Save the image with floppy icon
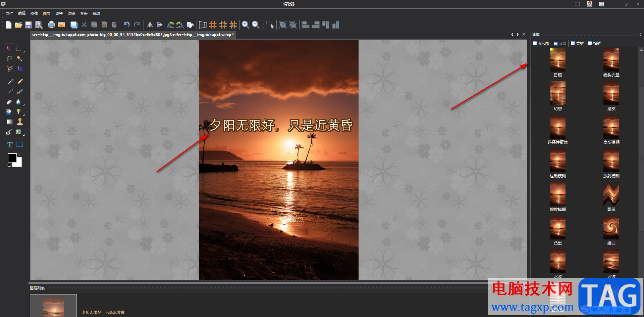The width and height of the screenshot is (644, 317). [x=29, y=25]
